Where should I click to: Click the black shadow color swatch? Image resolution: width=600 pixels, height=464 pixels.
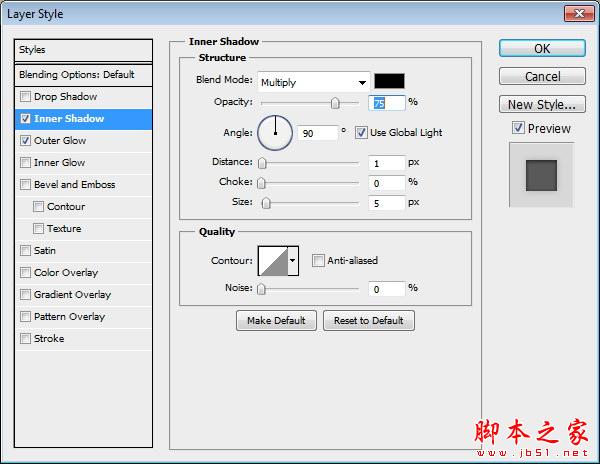pyautogui.click(x=389, y=81)
